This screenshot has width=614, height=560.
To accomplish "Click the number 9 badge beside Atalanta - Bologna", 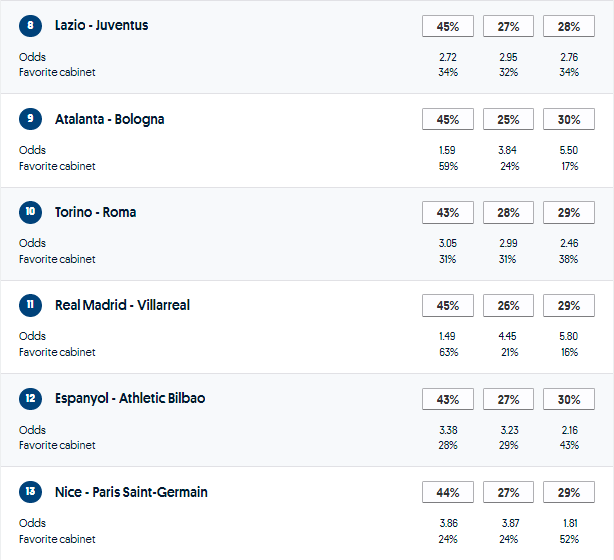I will click(x=31, y=119).
